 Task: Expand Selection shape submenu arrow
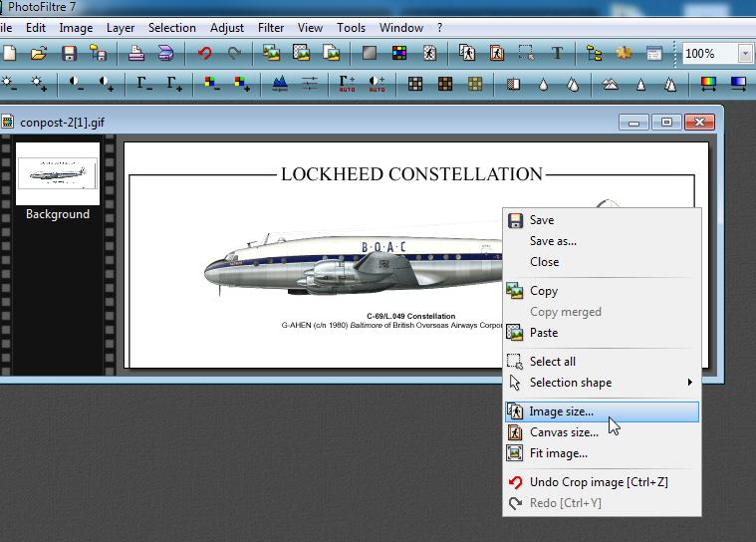[x=690, y=382]
